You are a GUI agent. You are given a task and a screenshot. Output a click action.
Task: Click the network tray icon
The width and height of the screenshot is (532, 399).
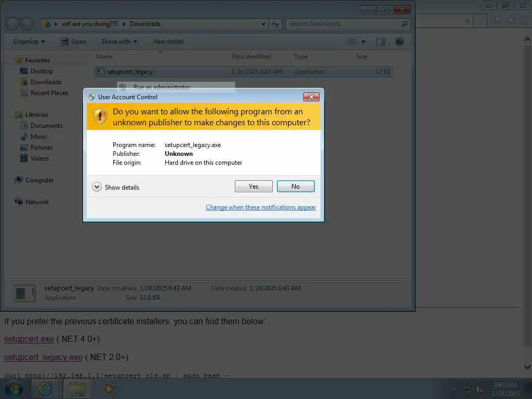click(x=467, y=390)
